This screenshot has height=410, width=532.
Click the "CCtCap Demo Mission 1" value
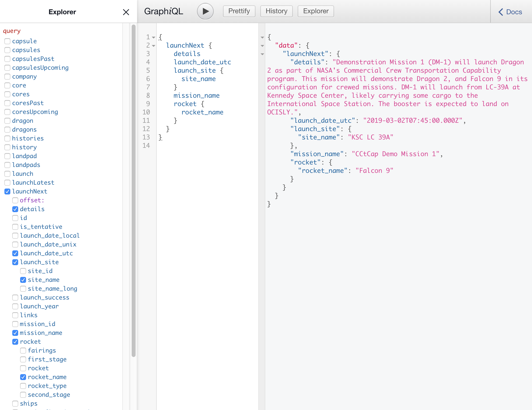[395, 154]
